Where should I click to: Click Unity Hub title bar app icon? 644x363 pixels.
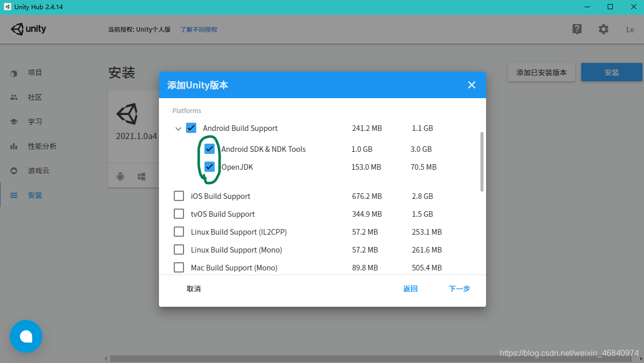[8, 7]
